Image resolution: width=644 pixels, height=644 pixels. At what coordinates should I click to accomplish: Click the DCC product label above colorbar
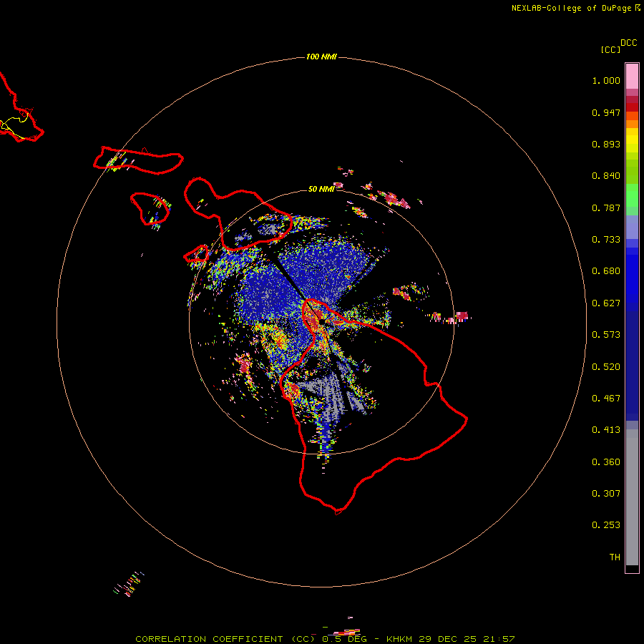628,43
